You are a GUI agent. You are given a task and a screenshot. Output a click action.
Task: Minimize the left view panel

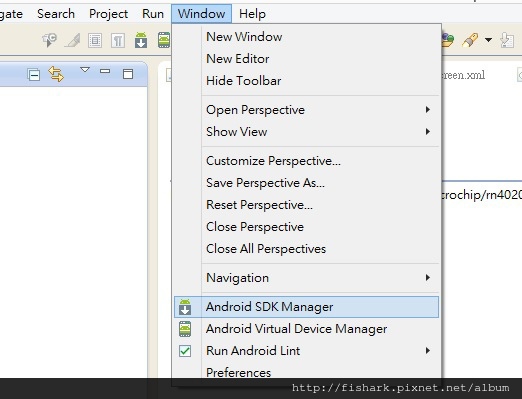(105, 71)
